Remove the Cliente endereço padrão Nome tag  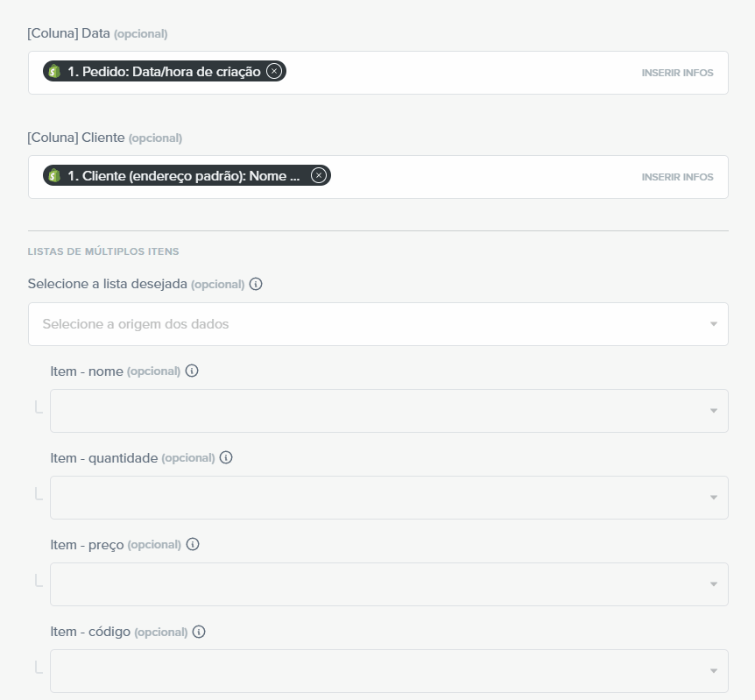pyautogui.click(x=318, y=175)
